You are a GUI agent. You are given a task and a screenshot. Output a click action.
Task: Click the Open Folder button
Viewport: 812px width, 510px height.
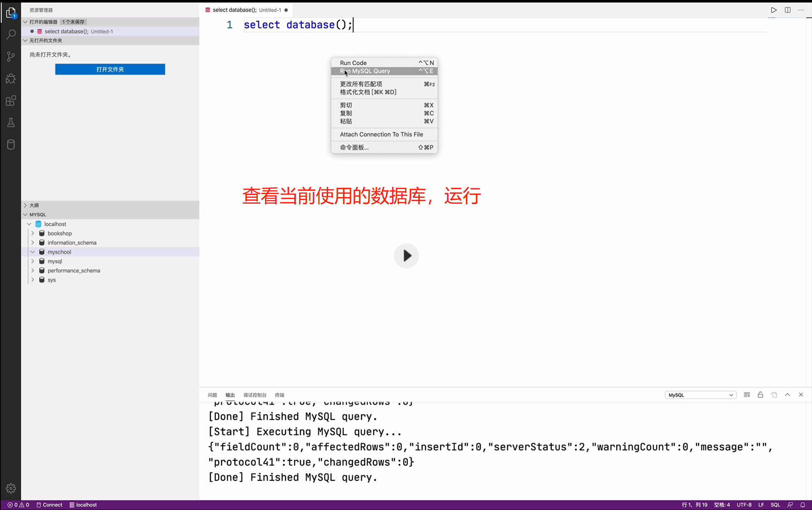[x=110, y=69]
